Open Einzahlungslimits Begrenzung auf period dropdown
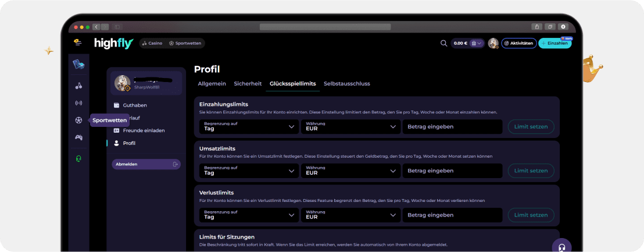This screenshot has width=644, height=252. (x=249, y=126)
